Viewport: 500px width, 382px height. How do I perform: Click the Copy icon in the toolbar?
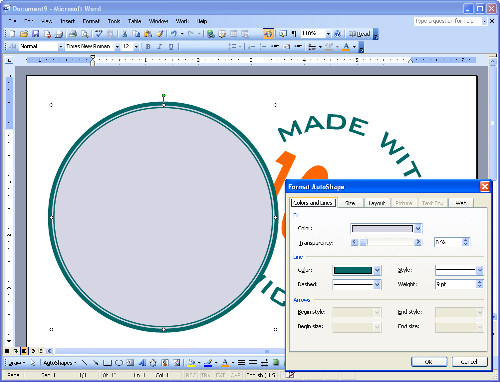[136, 34]
